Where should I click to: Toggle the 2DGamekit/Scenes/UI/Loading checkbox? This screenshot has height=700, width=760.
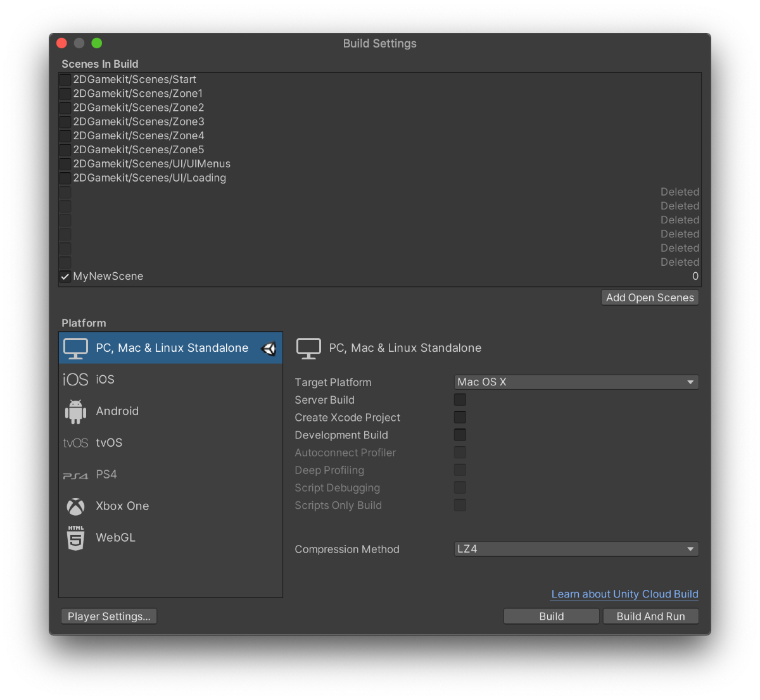(x=65, y=178)
